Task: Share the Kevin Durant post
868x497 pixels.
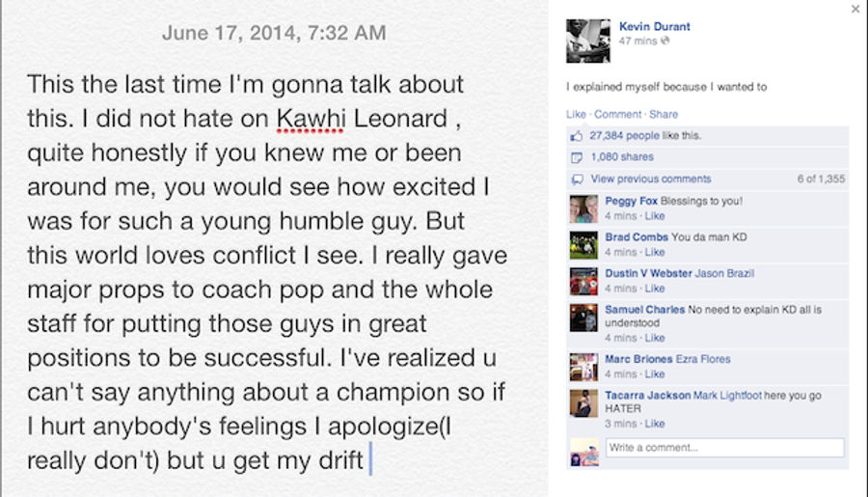Action: pos(664,114)
